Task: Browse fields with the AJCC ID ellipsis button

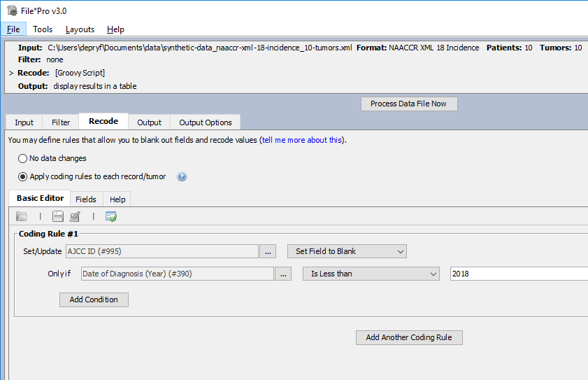Action: (268, 251)
